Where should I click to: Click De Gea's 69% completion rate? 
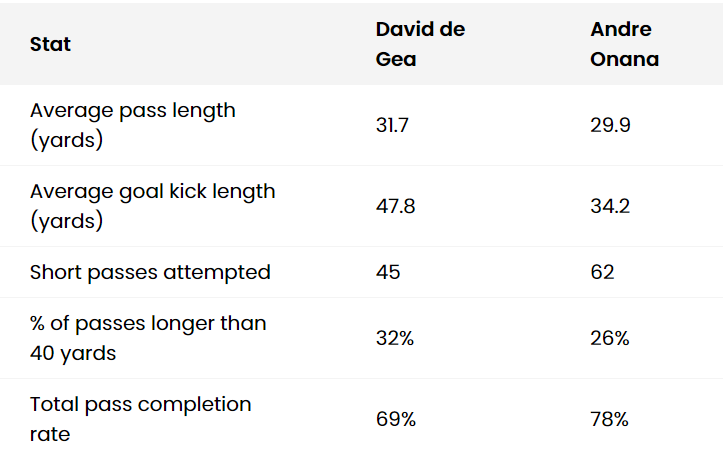point(396,419)
